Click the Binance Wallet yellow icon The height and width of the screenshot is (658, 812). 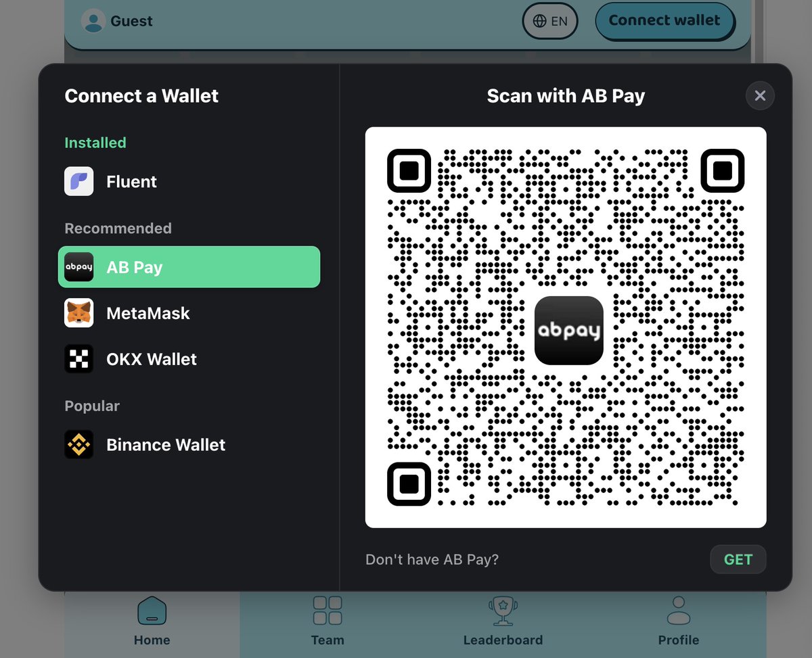79,444
